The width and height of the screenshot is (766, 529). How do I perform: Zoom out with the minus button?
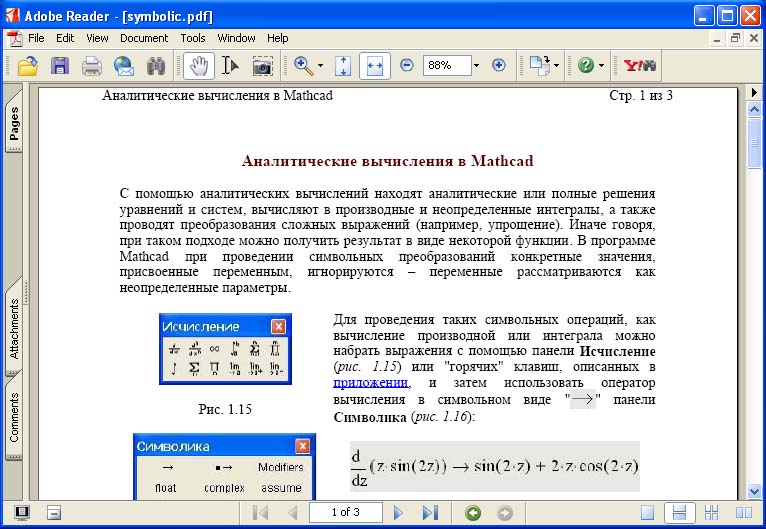(406, 65)
